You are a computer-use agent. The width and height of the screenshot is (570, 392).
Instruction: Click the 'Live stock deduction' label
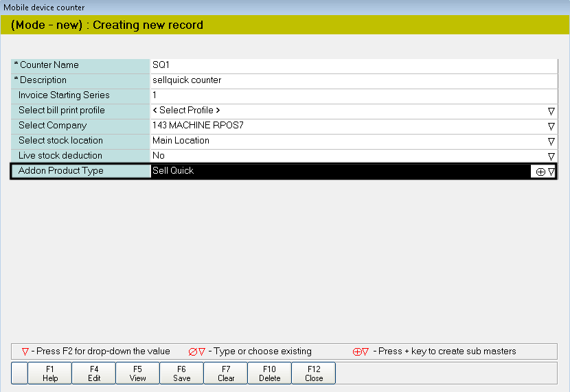[x=60, y=155]
